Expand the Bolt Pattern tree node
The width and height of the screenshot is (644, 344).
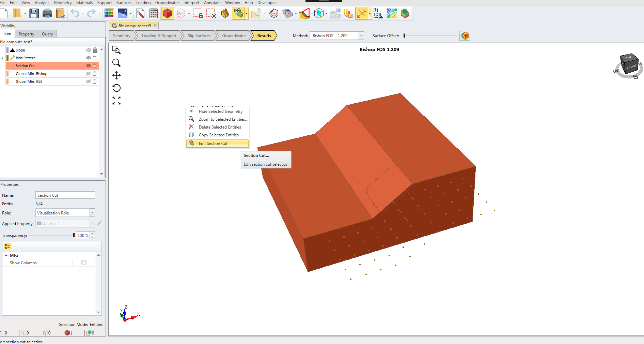pyautogui.click(x=2, y=58)
